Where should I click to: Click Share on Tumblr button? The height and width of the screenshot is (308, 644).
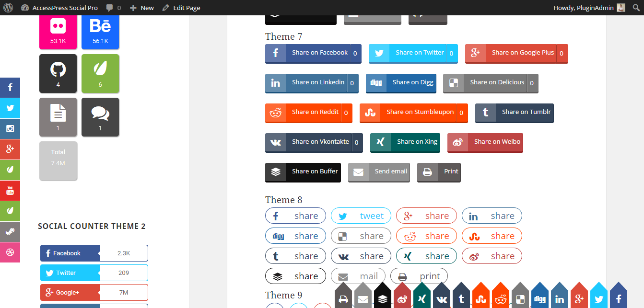coord(515,113)
